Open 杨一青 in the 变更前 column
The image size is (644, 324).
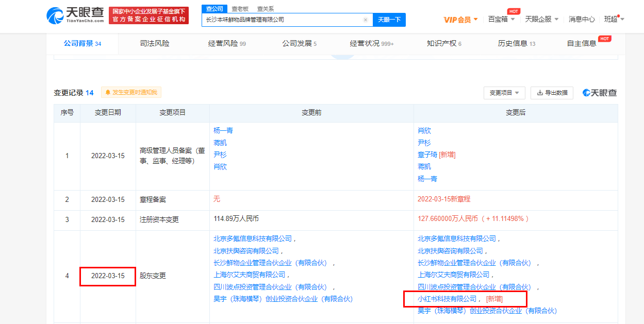tap(223, 130)
